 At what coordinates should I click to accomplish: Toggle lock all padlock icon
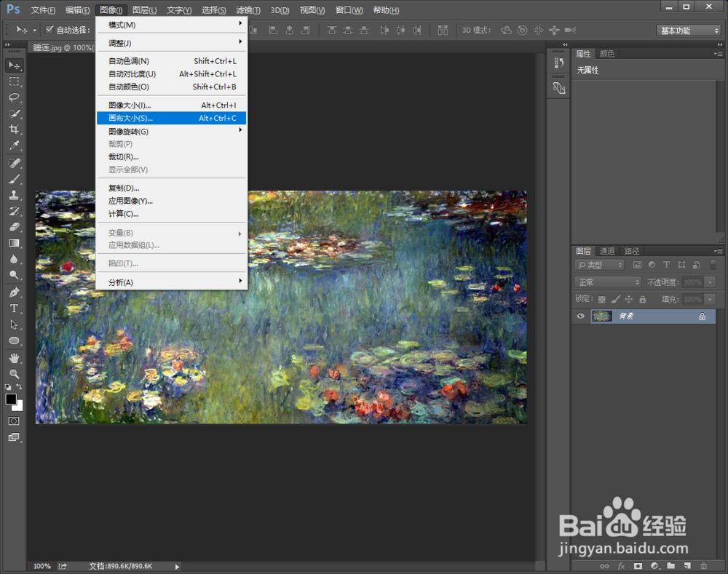(x=643, y=299)
